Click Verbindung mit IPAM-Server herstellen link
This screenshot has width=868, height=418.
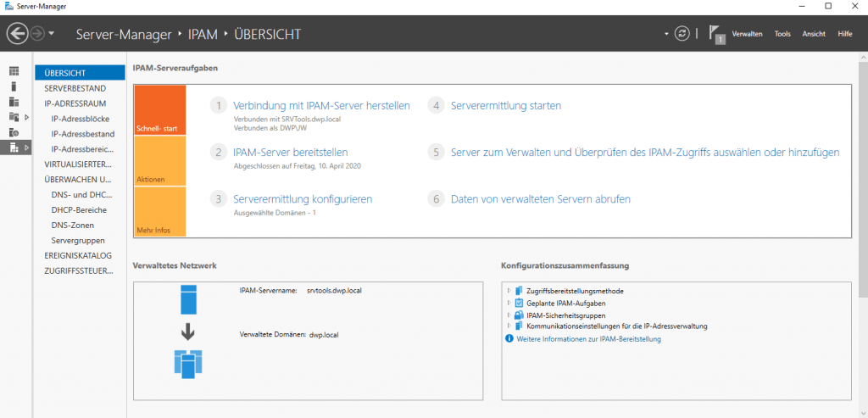click(321, 105)
